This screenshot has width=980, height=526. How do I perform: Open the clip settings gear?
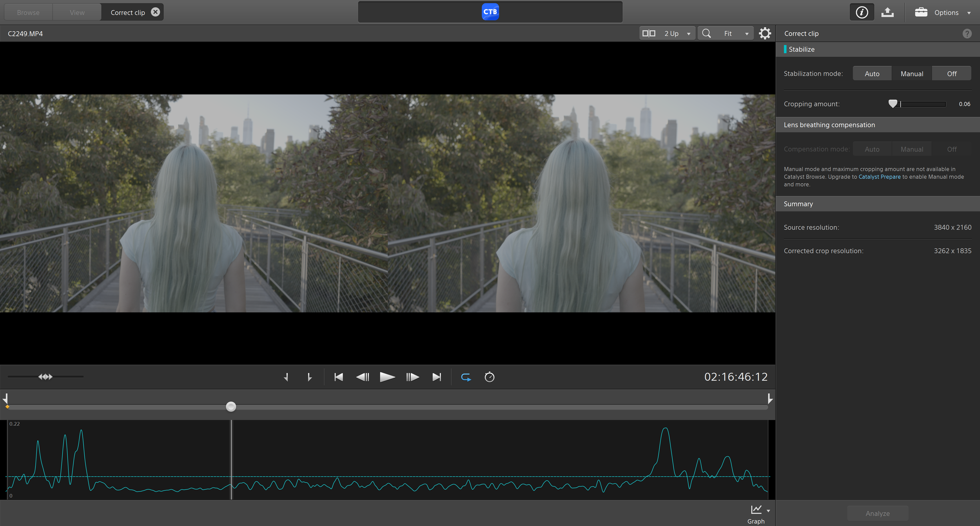pyautogui.click(x=765, y=33)
